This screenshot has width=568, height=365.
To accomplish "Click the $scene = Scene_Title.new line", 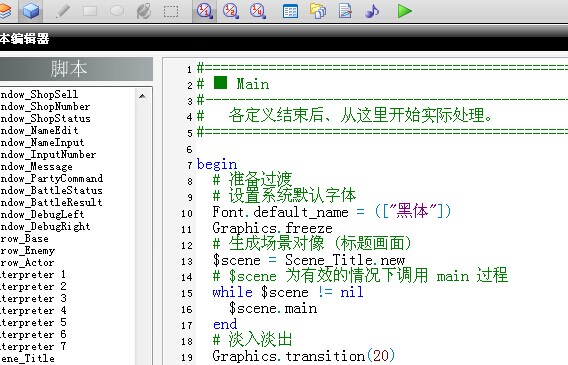I will pos(309,260).
